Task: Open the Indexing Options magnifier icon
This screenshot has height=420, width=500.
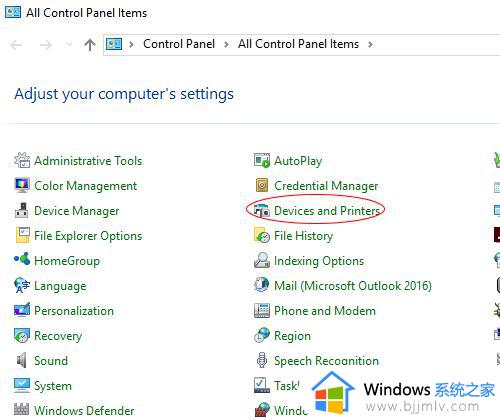Action: click(x=262, y=260)
